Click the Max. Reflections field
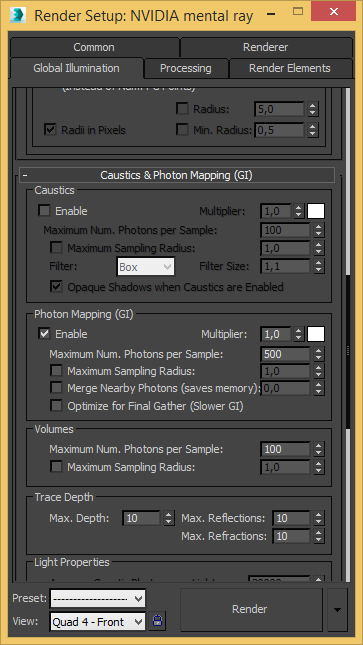 (291, 518)
